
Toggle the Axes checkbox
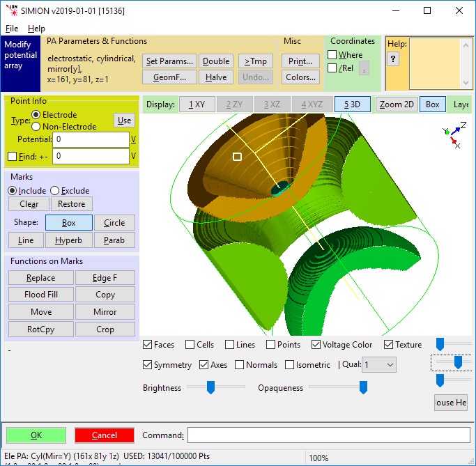(x=204, y=365)
